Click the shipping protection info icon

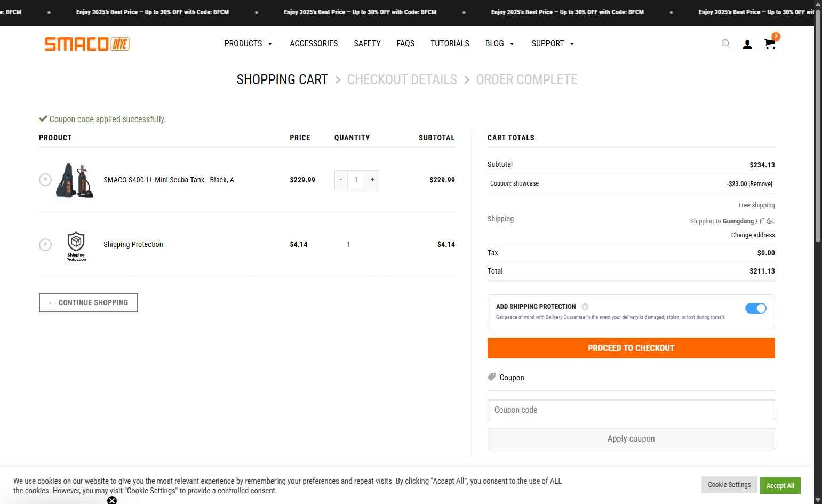(585, 307)
